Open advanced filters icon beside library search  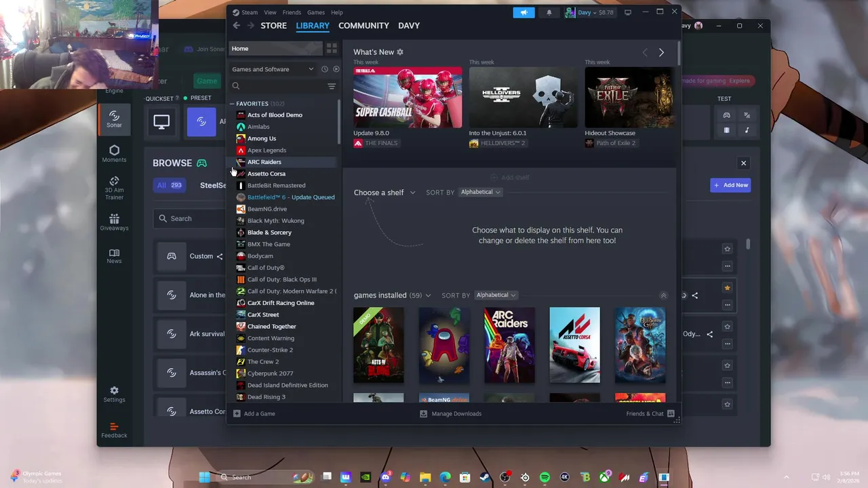tap(332, 86)
